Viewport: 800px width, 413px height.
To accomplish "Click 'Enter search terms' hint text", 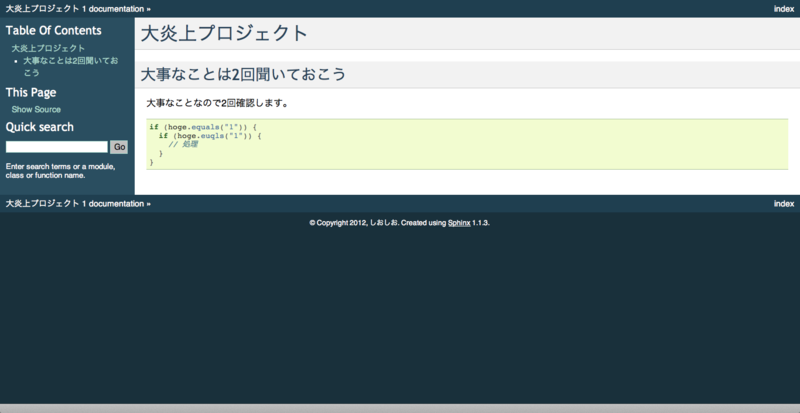I will point(60,171).
